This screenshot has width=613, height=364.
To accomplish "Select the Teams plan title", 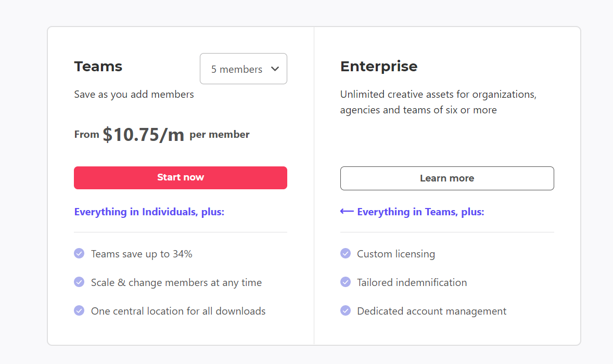I will click(x=98, y=67).
